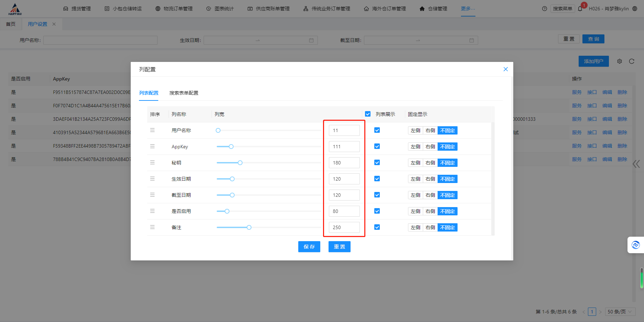
Task: Click the notification bell icon
Action: (x=580, y=9)
